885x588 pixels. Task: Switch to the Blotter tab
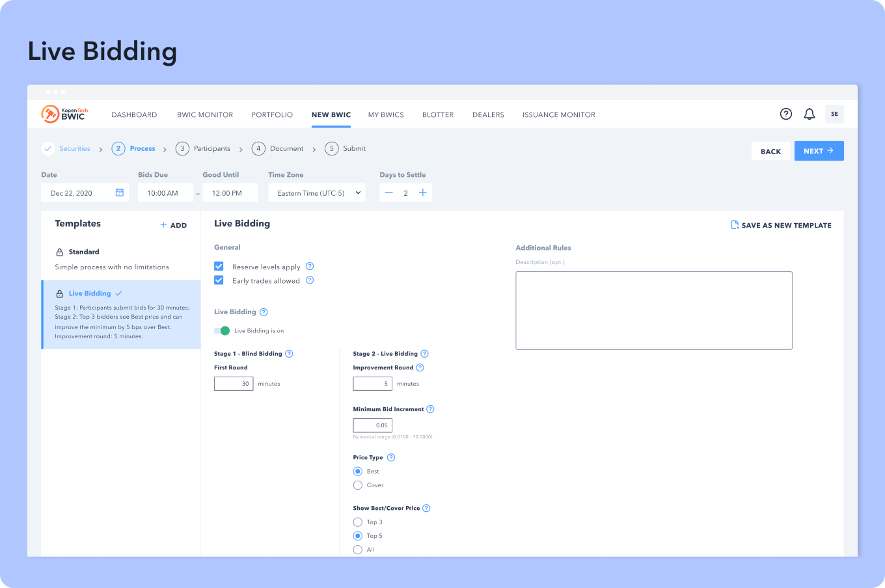point(438,115)
